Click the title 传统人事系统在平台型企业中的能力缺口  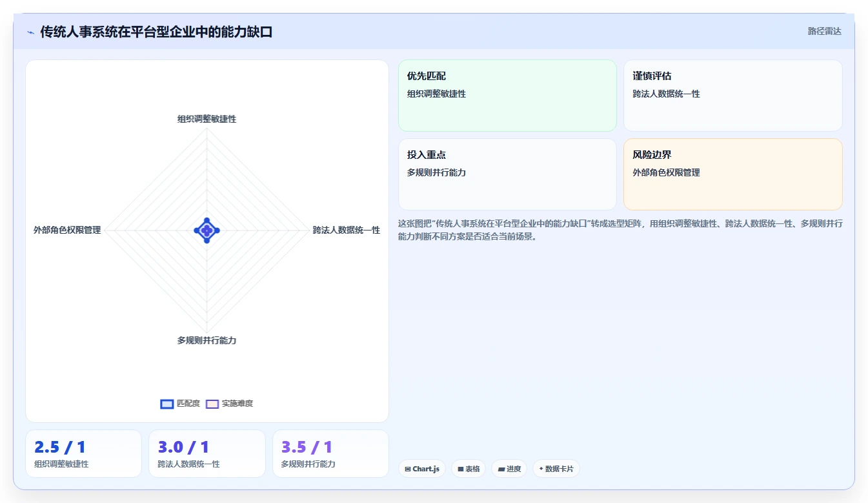pyautogui.click(x=156, y=32)
